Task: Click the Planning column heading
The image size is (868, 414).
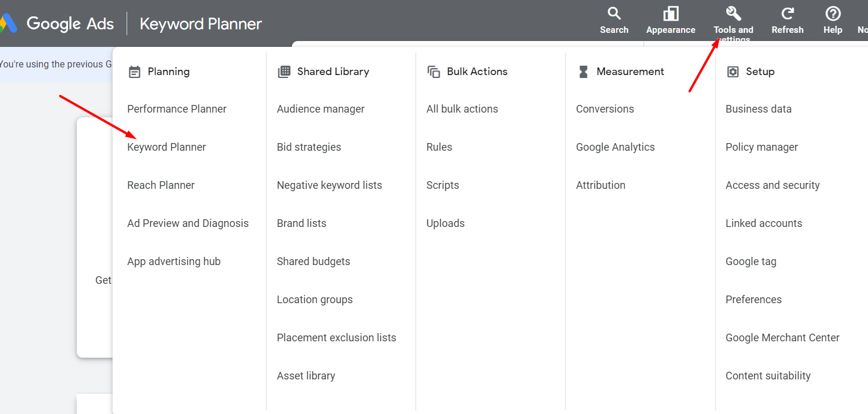Action: [x=168, y=72]
